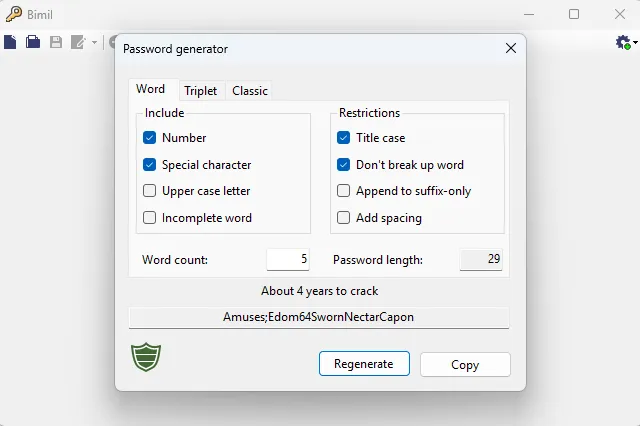640x426 pixels.
Task: Enable the Add spacing checkbox
Action: click(343, 217)
